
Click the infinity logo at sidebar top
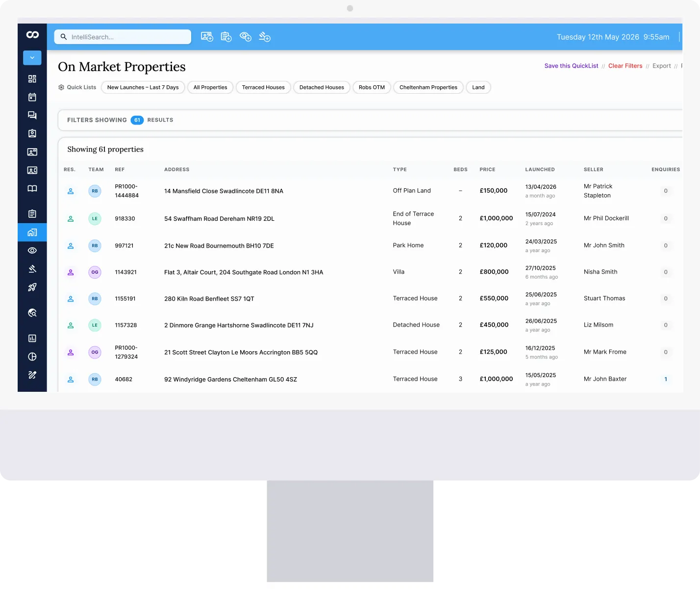click(32, 34)
